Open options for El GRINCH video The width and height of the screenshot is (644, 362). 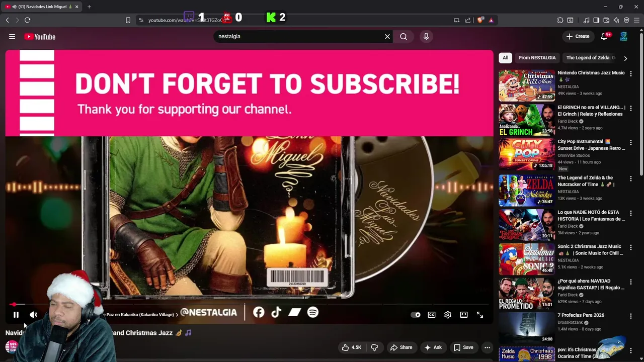tap(630, 108)
